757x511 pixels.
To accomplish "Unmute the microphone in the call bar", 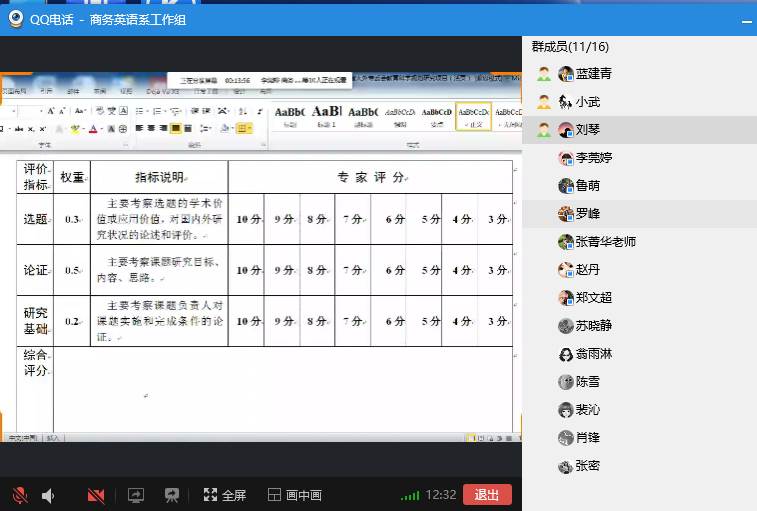I will click(19, 495).
